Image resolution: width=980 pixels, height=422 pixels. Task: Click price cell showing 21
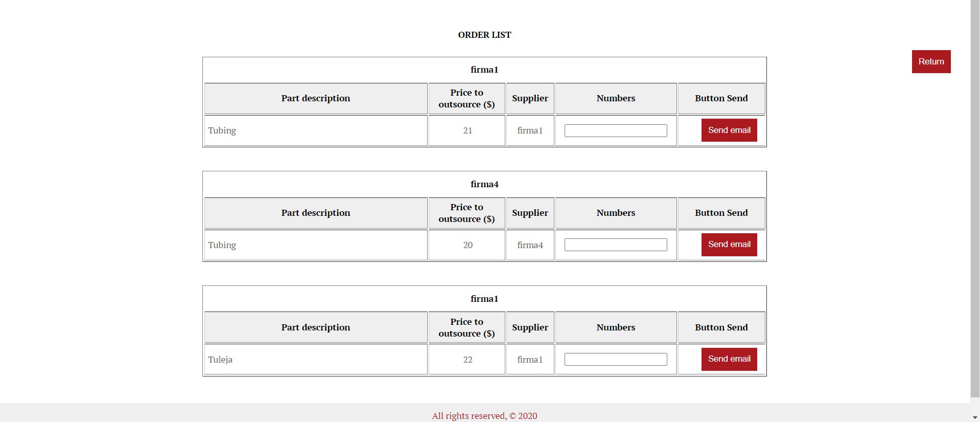pyautogui.click(x=467, y=130)
